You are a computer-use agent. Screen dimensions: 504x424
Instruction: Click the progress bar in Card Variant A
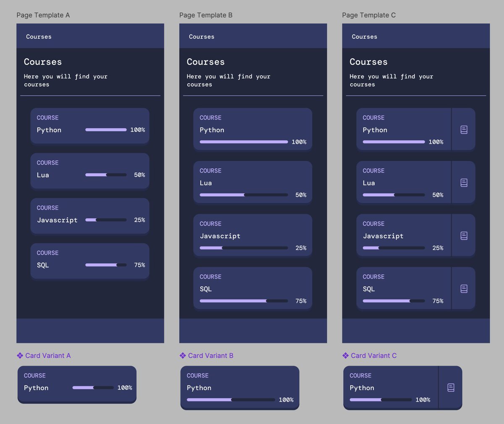pos(93,387)
